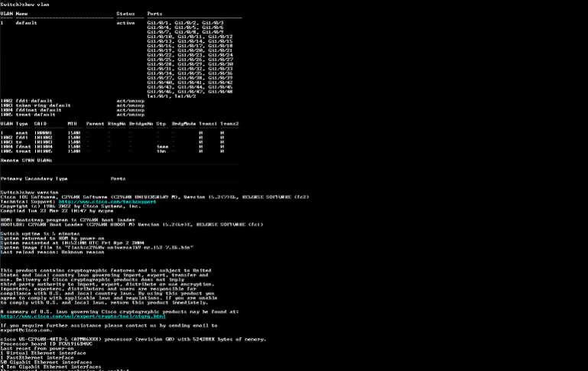Click the 'export@cisco.com' email text
Screen dimensions: 588x371
(25, 330)
